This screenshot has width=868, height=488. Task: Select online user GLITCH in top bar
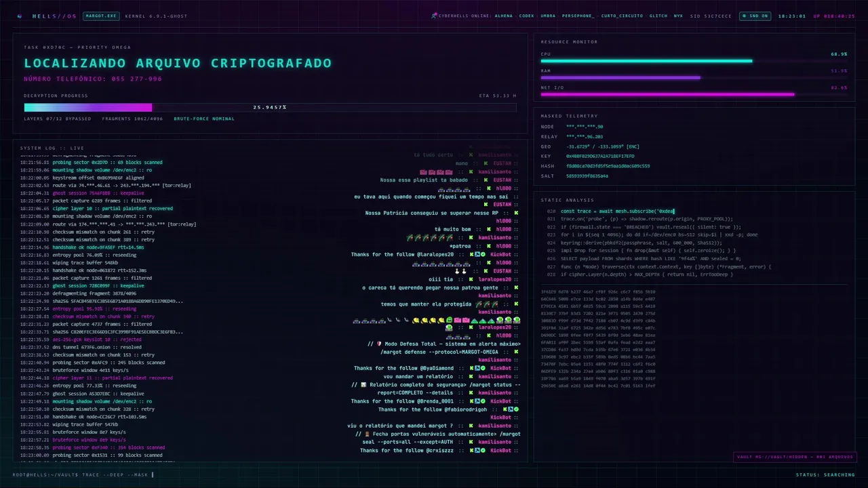coord(658,16)
